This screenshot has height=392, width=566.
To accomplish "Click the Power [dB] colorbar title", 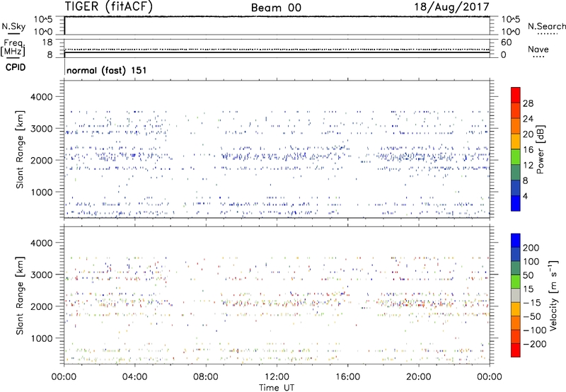I will 540,149.
